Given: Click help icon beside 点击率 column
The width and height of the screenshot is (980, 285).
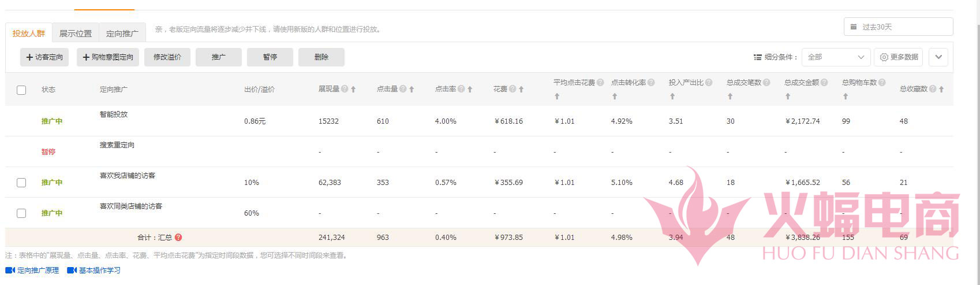Looking at the screenshot, I should point(461,89).
